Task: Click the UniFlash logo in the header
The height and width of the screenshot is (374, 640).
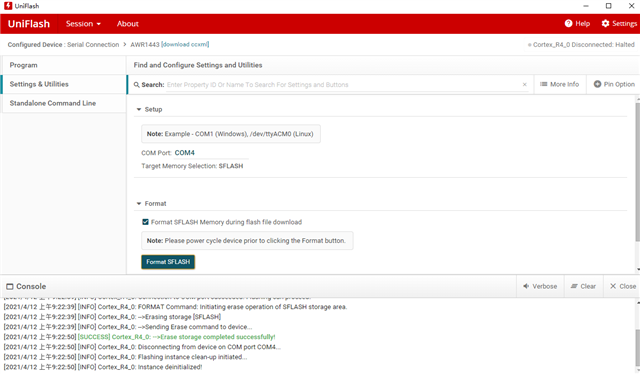Action: [x=29, y=24]
